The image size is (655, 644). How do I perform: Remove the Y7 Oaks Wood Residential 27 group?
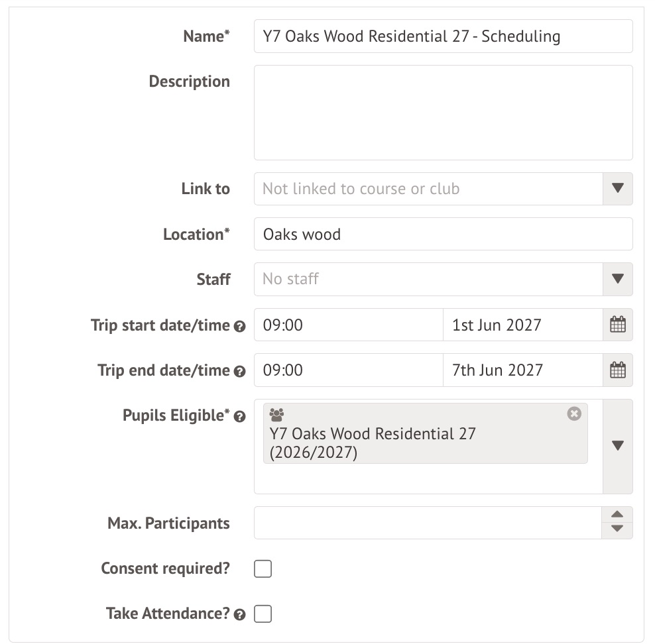coord(574,413)
